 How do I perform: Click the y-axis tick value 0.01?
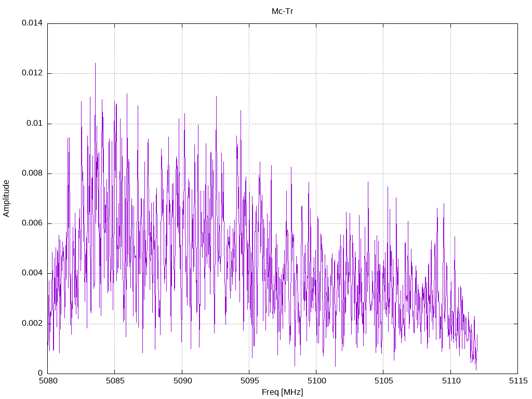[35, 123]
